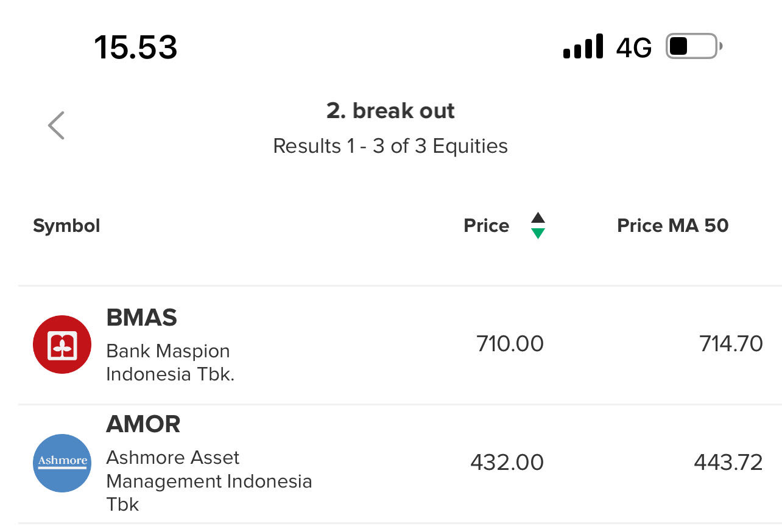Tap the BMAS MA 50 value 714.70

[731, 344]
